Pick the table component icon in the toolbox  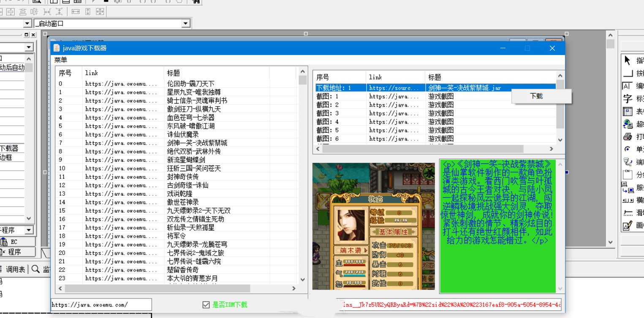point(627,111)
